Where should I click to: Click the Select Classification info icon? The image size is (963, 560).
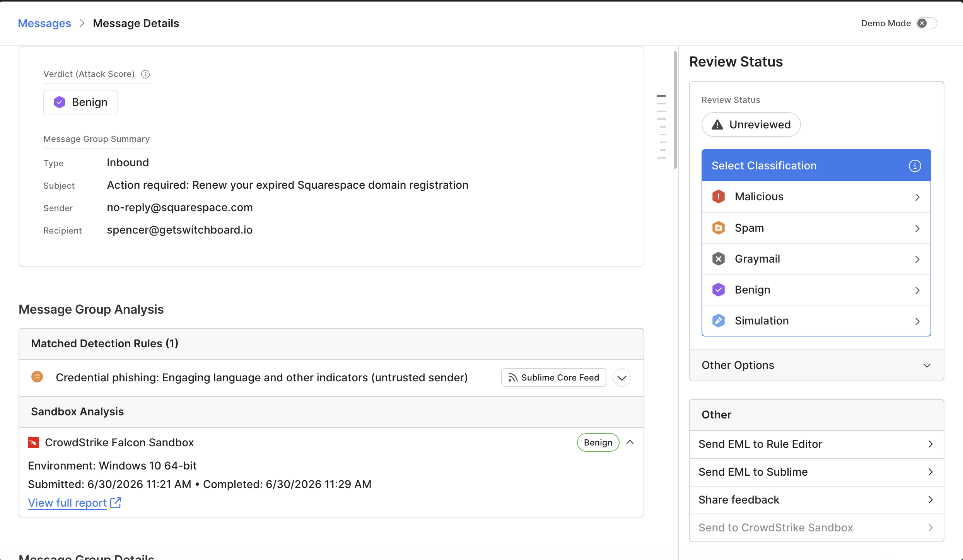[x=915, y=166]
